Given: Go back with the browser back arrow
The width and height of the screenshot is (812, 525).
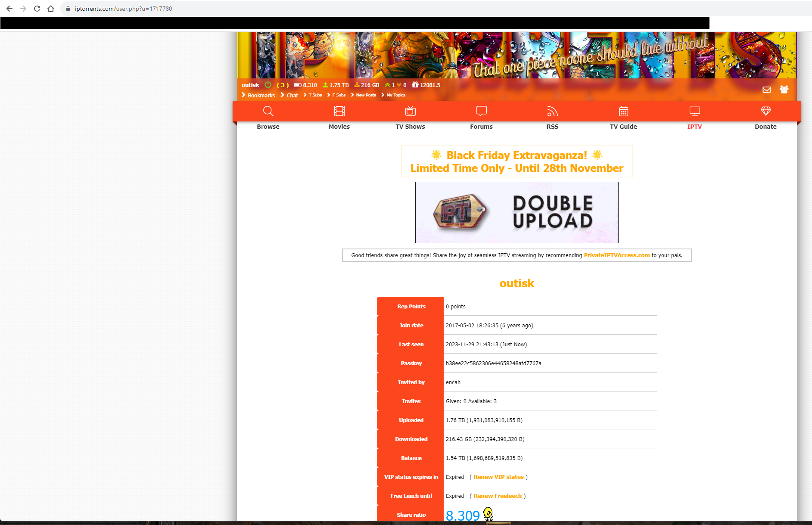Looking at the screenshot, I should coord(9,9).
